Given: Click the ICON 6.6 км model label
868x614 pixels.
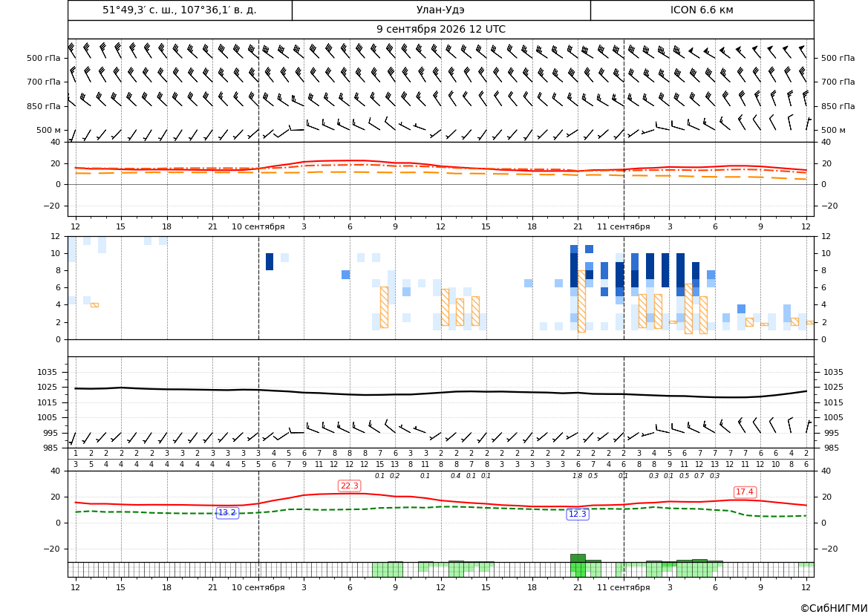Looking at the screenshot, I should [702, 10].
